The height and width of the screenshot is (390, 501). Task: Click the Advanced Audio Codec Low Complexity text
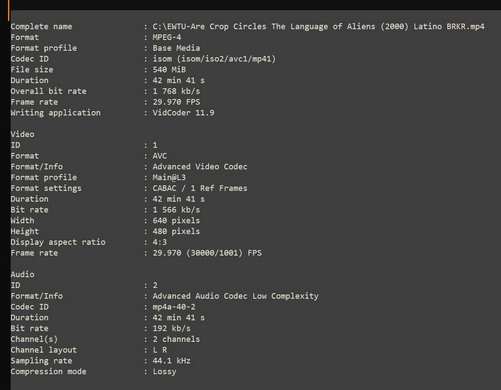pos(235,296)
